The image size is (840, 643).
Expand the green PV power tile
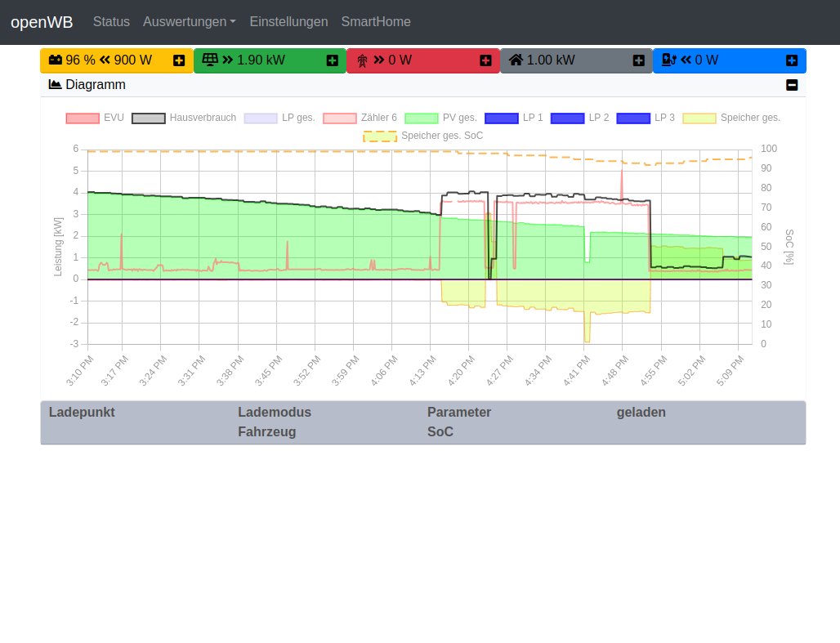332,60
